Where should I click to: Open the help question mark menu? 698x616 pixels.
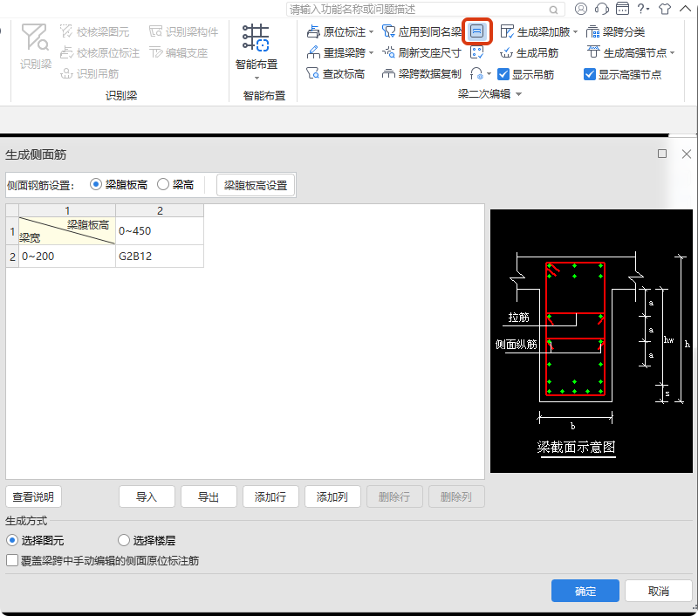643,9
